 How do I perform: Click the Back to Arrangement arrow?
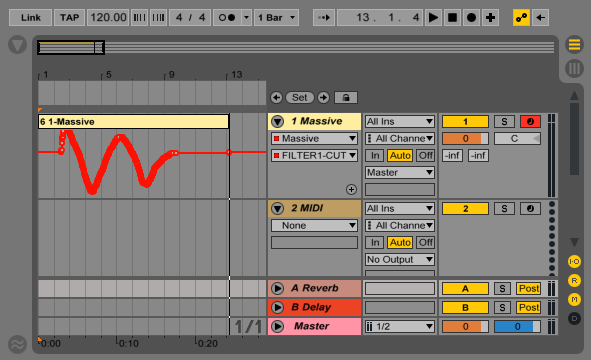(x=540, y=18)
